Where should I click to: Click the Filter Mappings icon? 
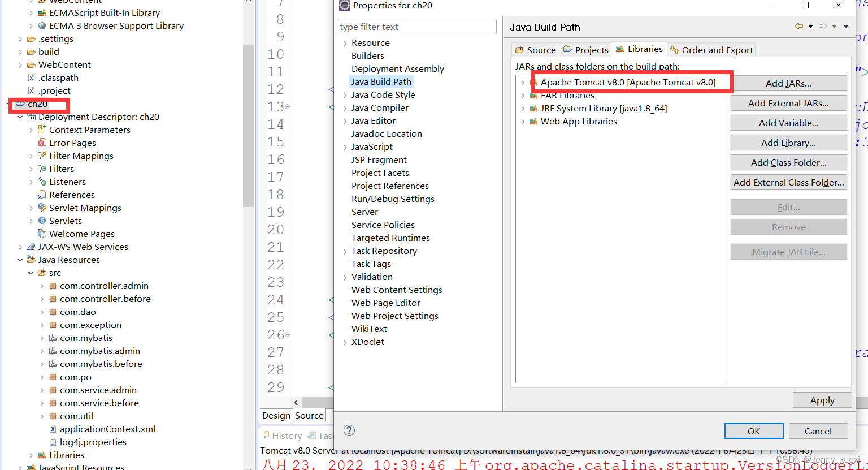click(x=42, y=156)
